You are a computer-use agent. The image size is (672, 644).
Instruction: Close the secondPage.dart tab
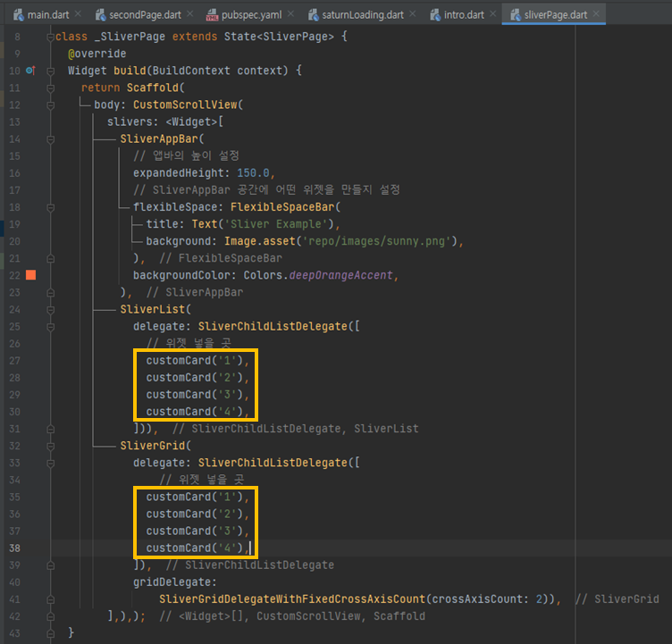coord(190,14)
